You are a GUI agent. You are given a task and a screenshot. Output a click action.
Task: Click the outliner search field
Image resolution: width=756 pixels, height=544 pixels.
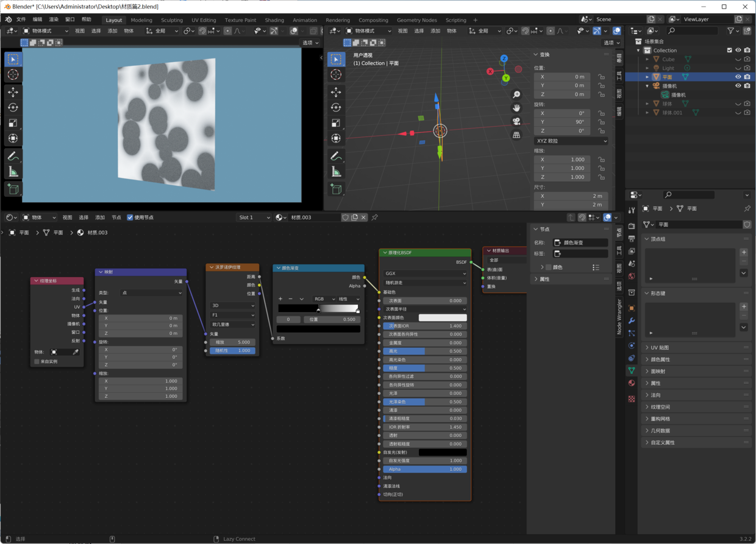tap(692, 30)
